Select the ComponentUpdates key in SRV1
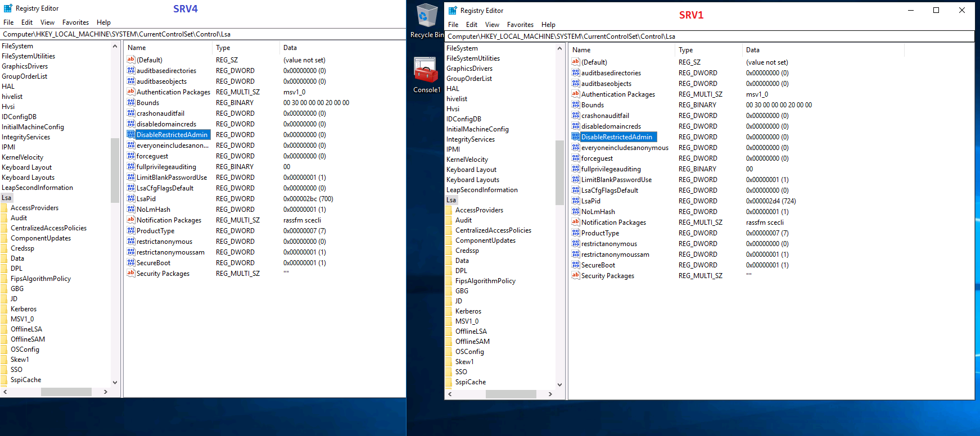This screenshot has width=980, height=436. click(x=486, y=240)
